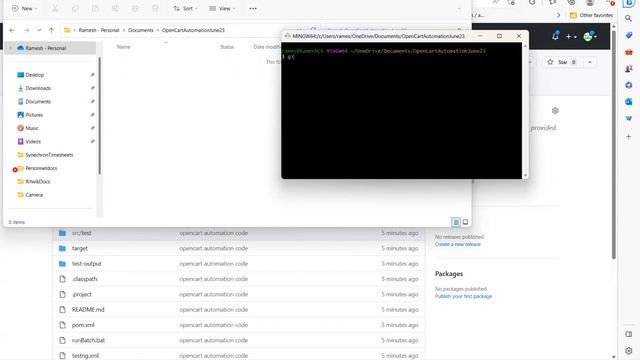Open pom.xml file on GitHub
The width and height of the screenshot is (640, 360).
(83, 325)
